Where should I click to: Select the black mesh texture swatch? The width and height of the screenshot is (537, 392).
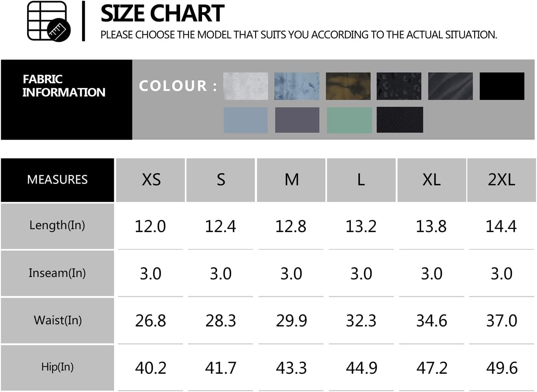tap(400, 120)
